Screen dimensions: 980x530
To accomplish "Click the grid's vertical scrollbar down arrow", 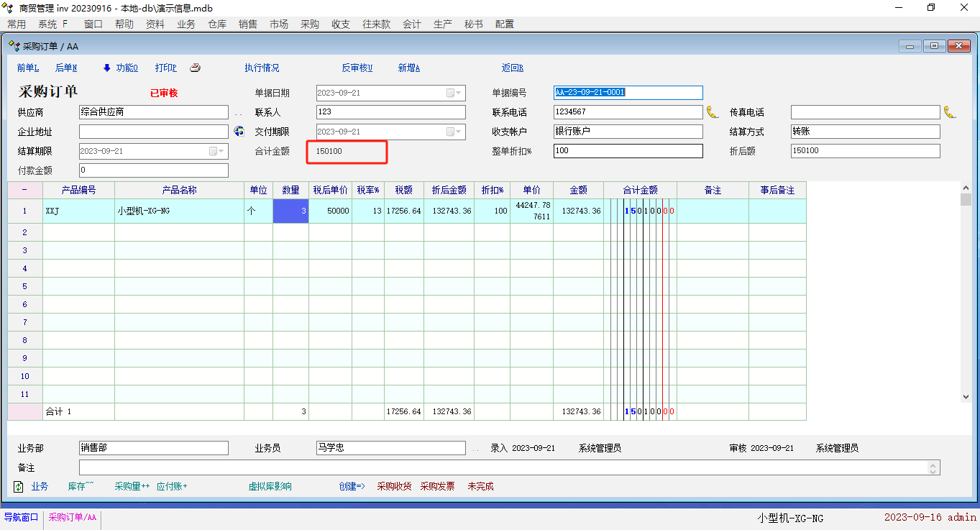I will coord(966,396).
